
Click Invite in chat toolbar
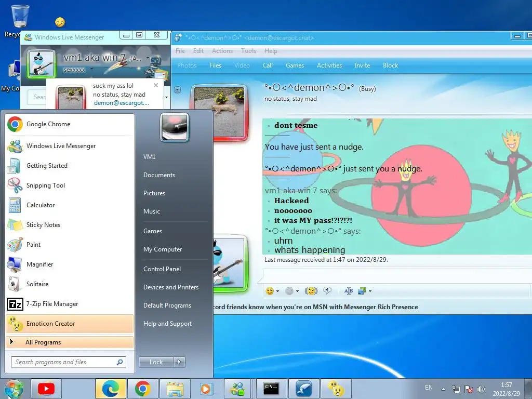[x=362, y=65]
